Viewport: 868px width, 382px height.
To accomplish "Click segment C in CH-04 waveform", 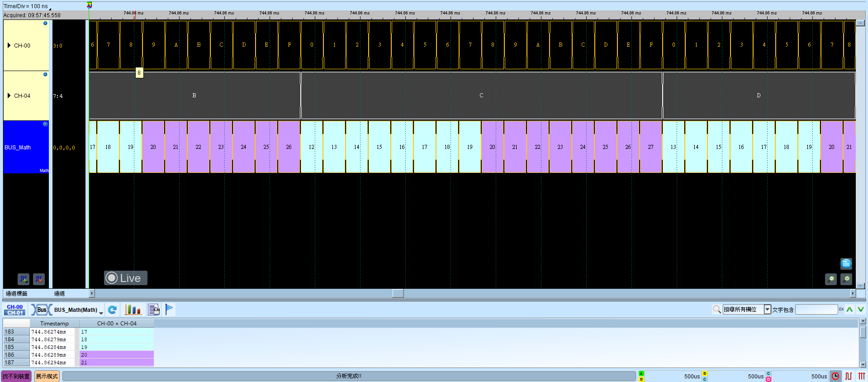I will pyautogui.click(x=482, y=95).
